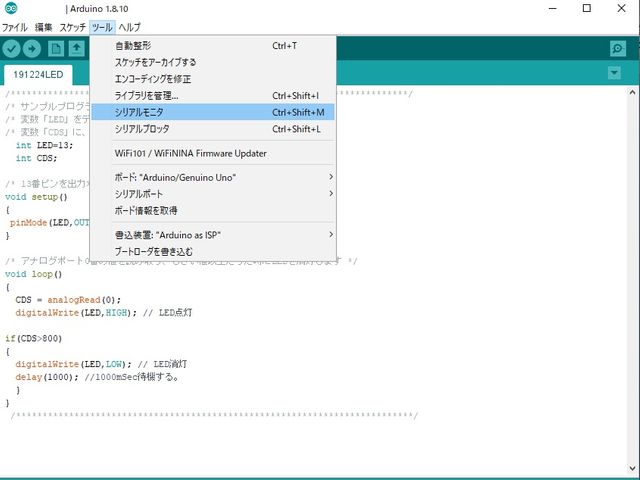This screenshot has width=640, height=480.
Task: Click the 'digitalWrite(LED,HIGH);' line
Action: click(76, 313)
